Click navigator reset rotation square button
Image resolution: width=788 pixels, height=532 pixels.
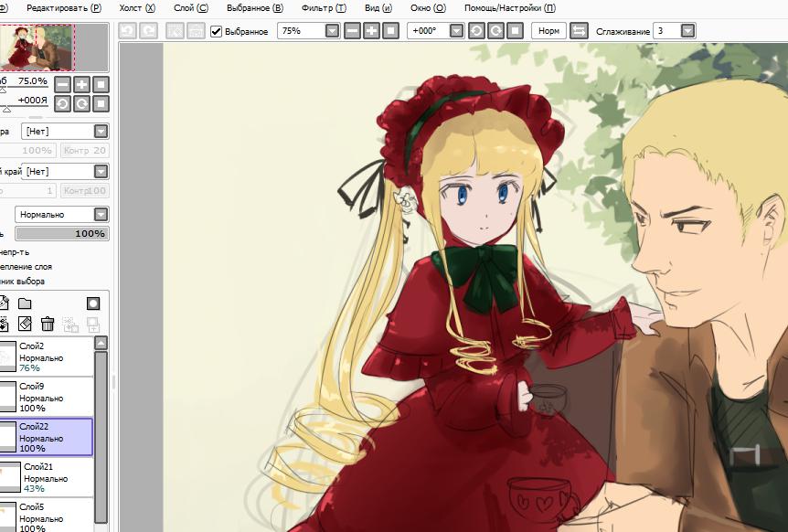point(101,104)
